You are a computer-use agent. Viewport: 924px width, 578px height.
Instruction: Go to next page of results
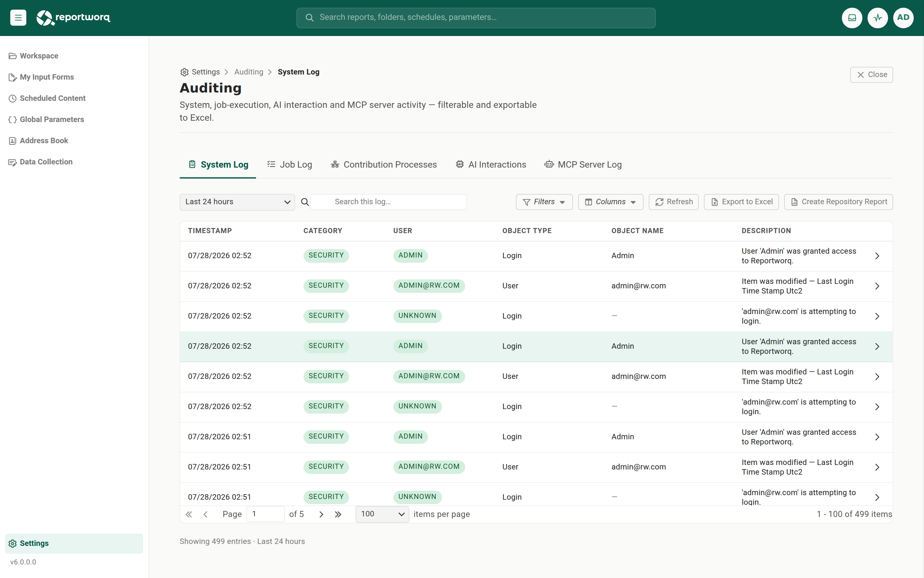321,514
